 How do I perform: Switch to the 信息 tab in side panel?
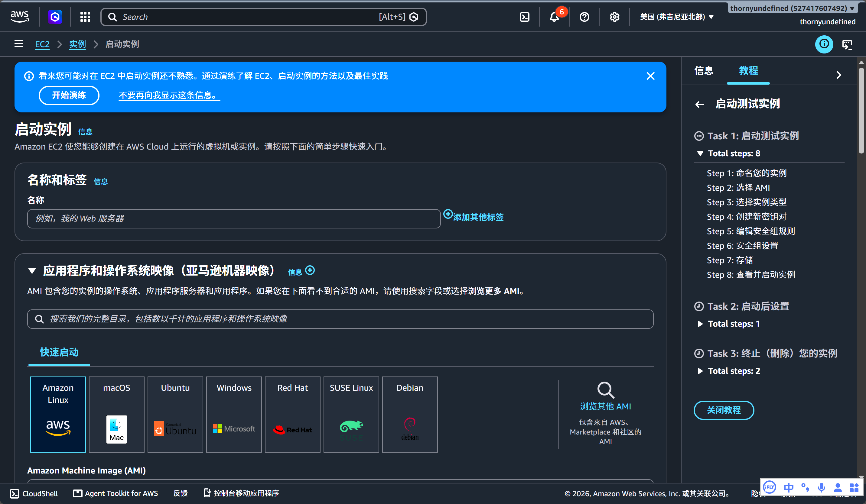(703, 71)
